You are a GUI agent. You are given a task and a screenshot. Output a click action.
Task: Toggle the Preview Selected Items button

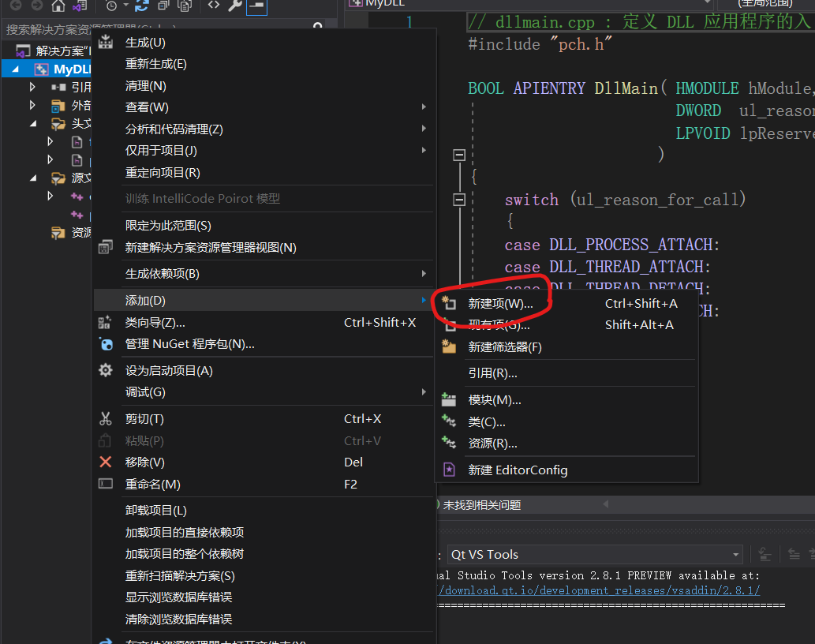point(256,6)
